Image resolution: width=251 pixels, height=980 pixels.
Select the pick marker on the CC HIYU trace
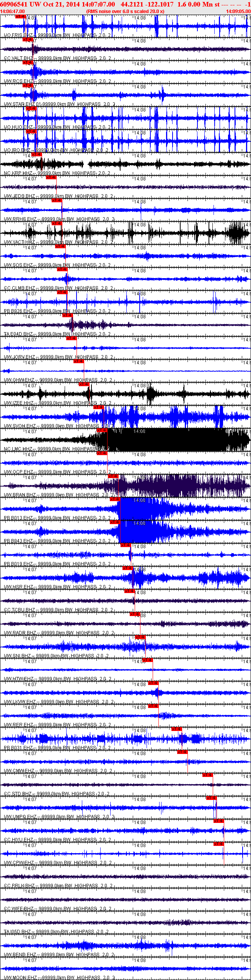[219, 821]
